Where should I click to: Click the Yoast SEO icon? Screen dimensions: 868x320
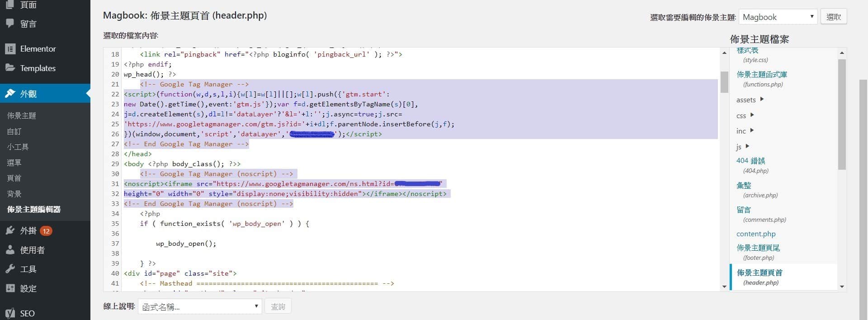pyautogui.click(x=10, y=313)
